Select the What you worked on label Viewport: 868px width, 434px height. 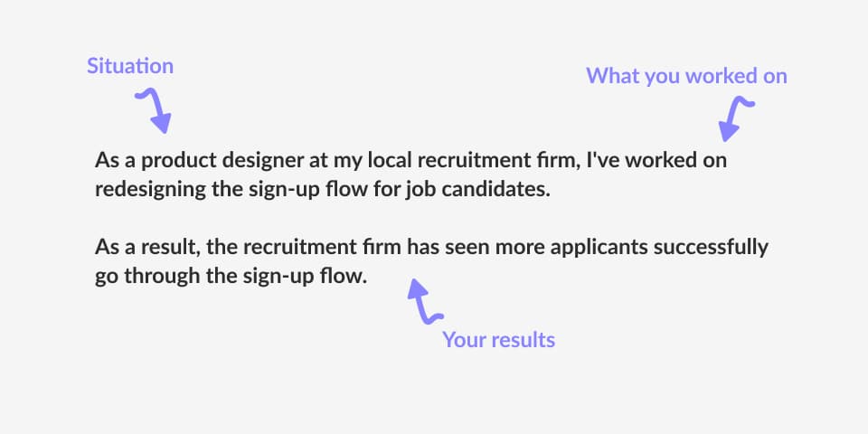tap(686, 76)
